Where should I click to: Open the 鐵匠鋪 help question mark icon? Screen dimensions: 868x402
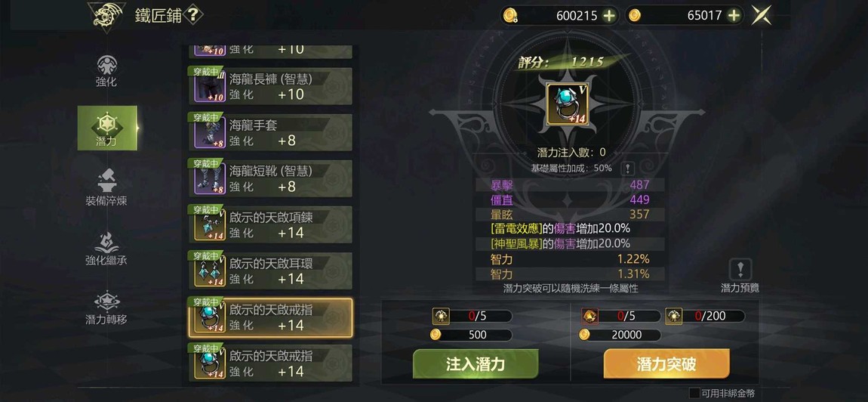pos(192,15)
